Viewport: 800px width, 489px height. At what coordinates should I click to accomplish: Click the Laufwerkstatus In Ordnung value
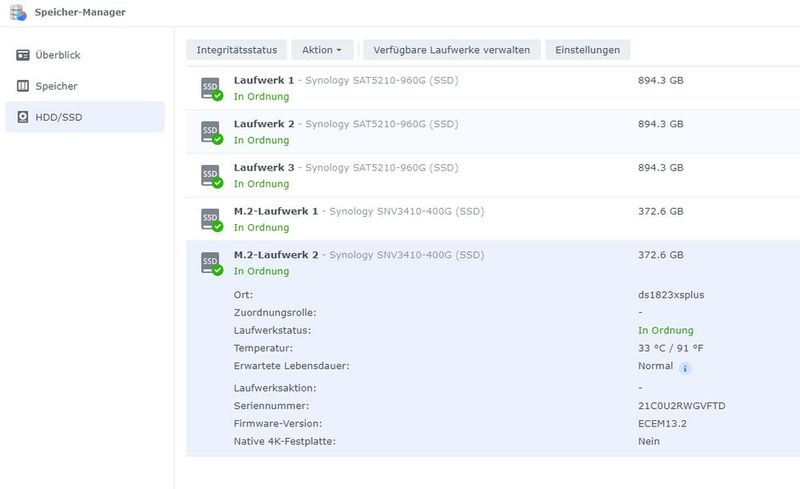click(666, 330)
